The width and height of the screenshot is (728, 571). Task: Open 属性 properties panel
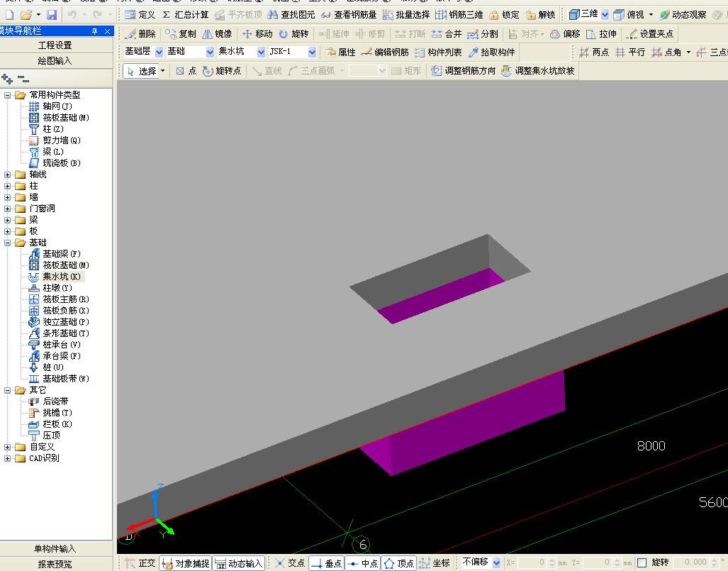pyautogui.click(x=340, y=52)
